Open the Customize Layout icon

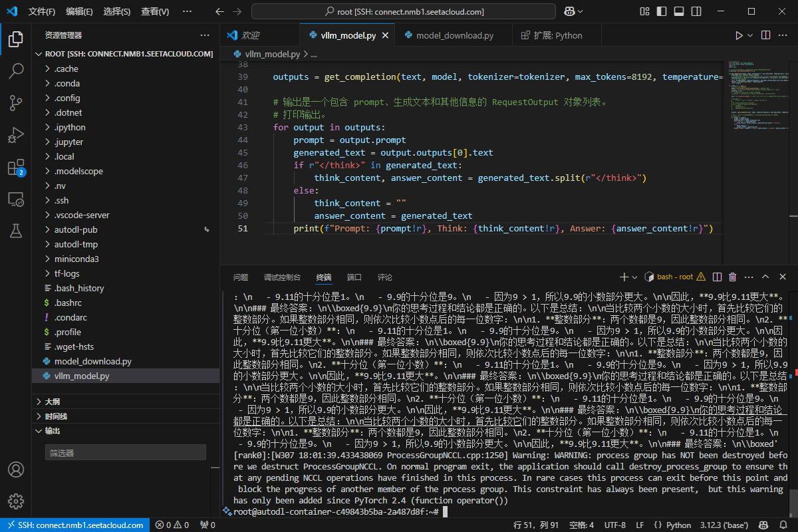[x=644, y=11]
